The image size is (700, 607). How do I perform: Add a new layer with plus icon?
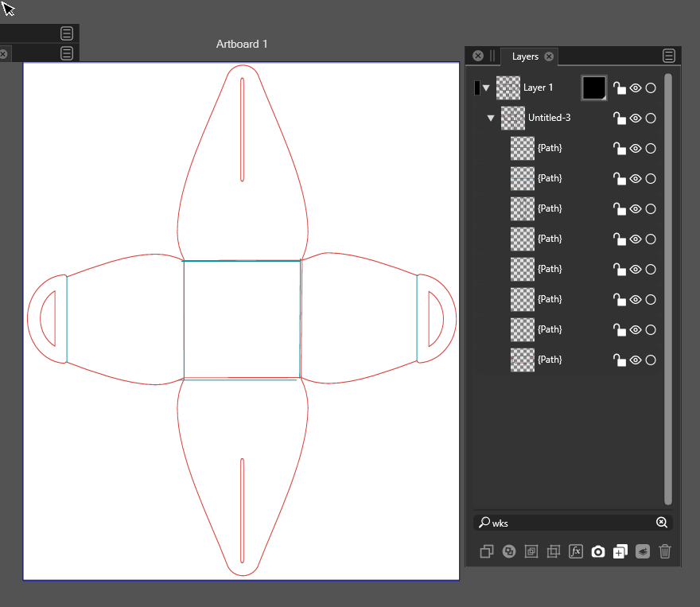pyautogui.click(x=620, y=551)
